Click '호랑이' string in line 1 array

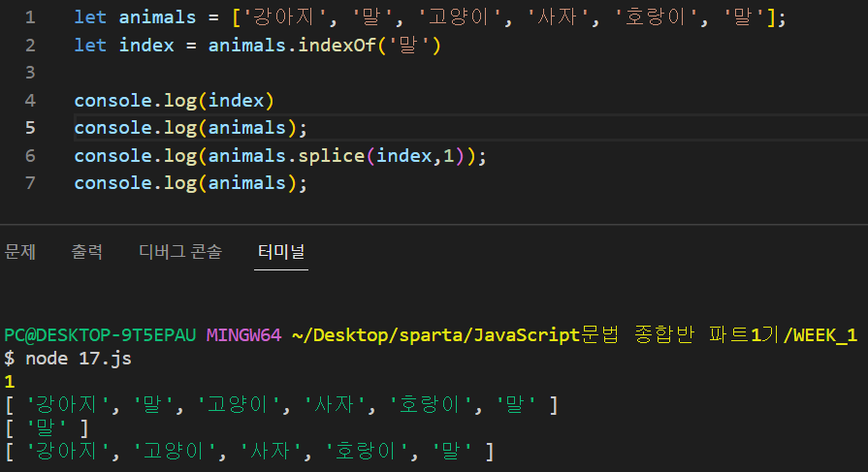coord(656,17)
